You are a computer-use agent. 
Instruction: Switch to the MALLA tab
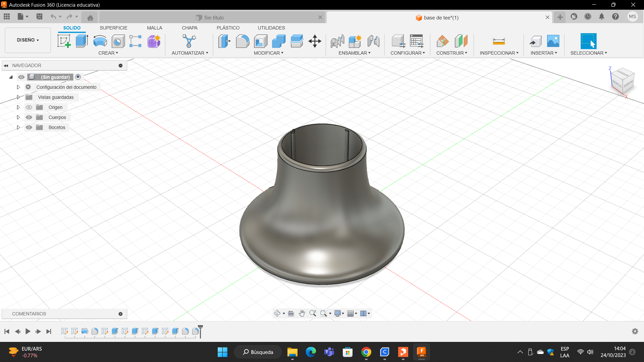pyautogui.click(x=155, y=28)
